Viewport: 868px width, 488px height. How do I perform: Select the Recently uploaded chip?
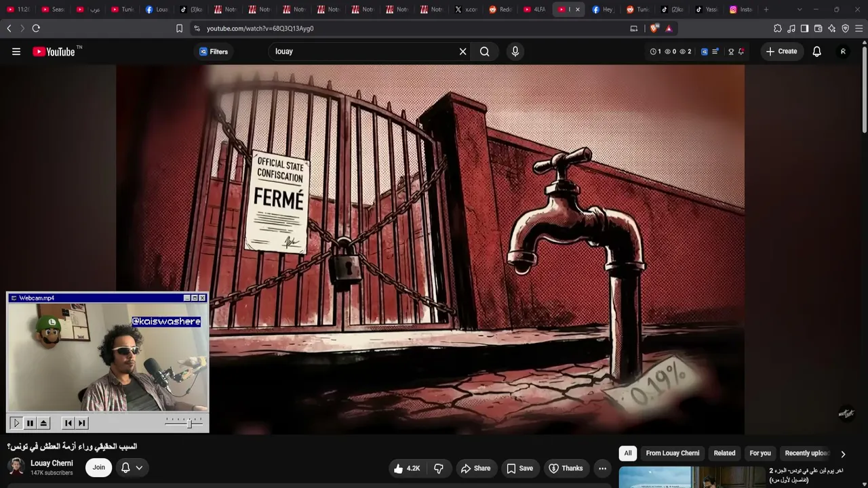[807, 453]
